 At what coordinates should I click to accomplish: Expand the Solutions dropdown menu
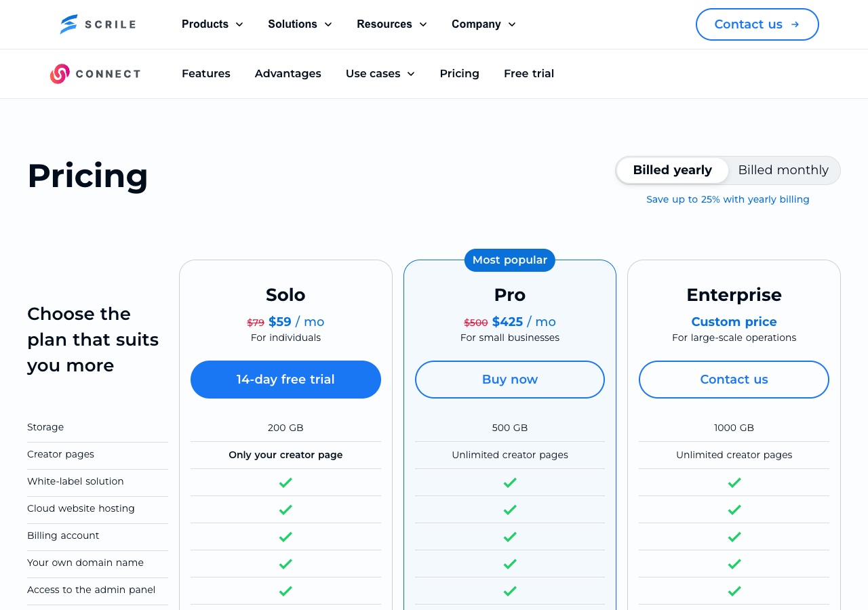tap(300, 24)
